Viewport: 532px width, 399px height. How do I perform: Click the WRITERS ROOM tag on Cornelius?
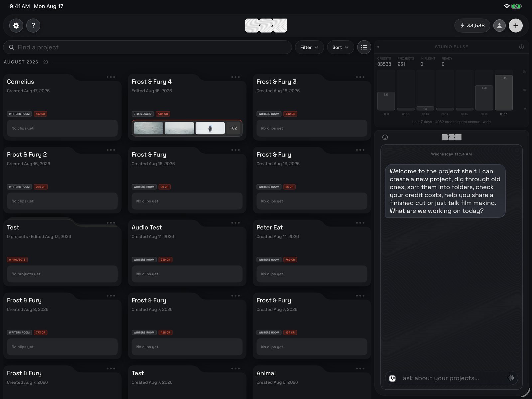point(19,114)
